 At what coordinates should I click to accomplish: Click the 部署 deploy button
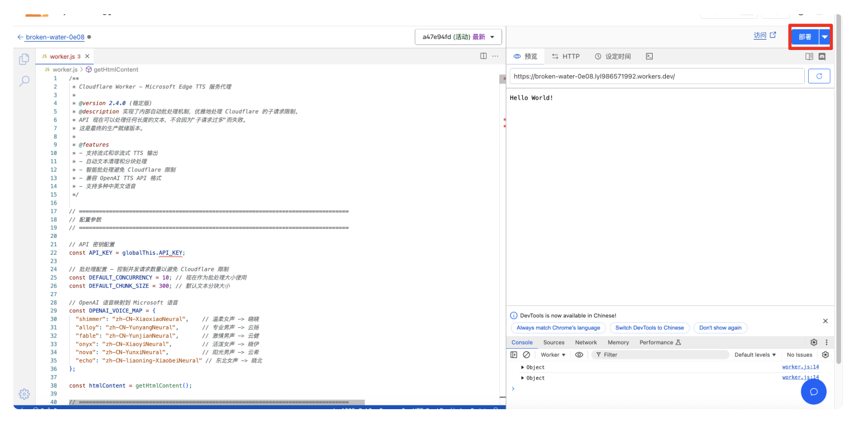pyautogui.click(x=805, y=37)
